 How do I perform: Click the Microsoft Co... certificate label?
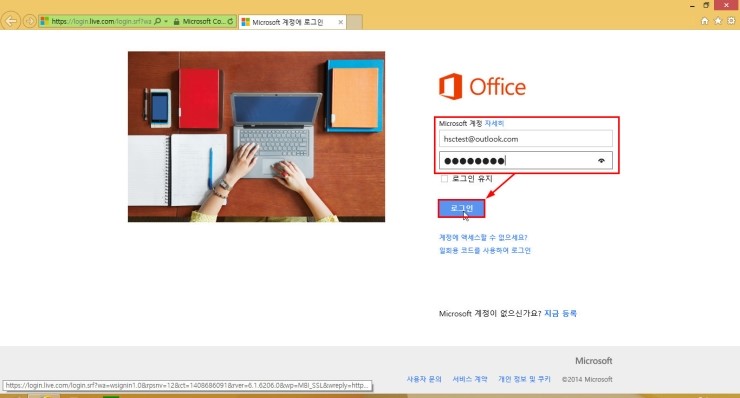pyautogui.click(x=203, y=21)
